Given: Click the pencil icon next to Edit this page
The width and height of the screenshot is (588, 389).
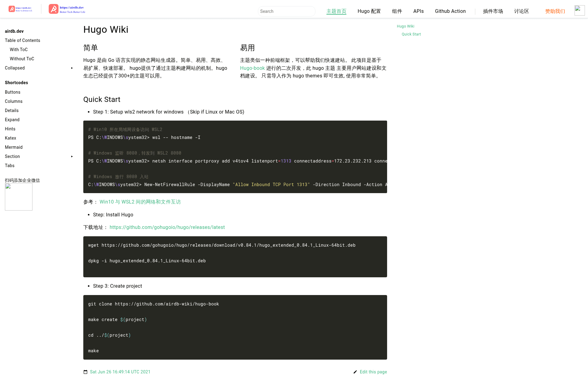Looking at the screenshot, I should click(x=355, y=372).
